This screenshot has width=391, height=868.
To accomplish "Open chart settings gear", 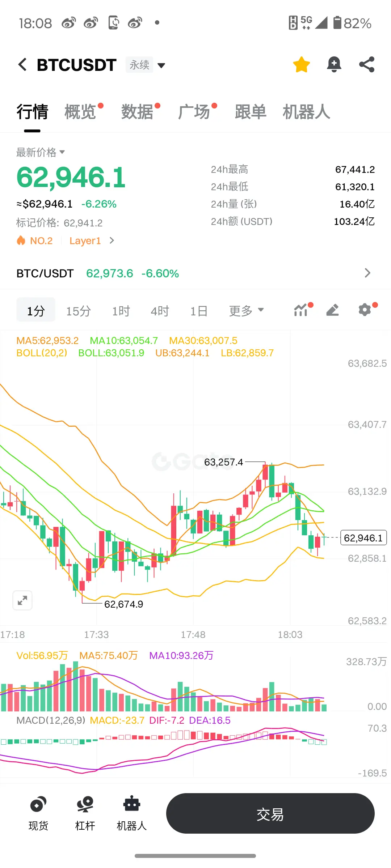I will (x=365, y=310).
